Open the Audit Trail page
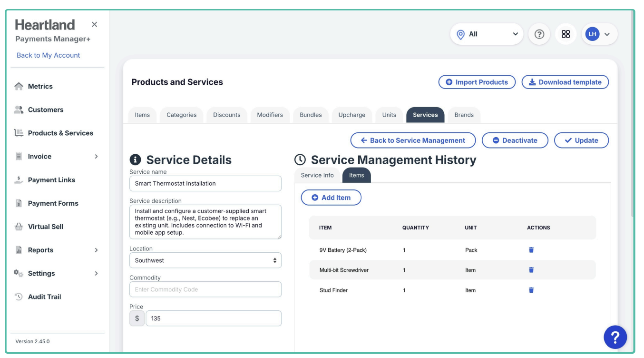 click(44, 297)
